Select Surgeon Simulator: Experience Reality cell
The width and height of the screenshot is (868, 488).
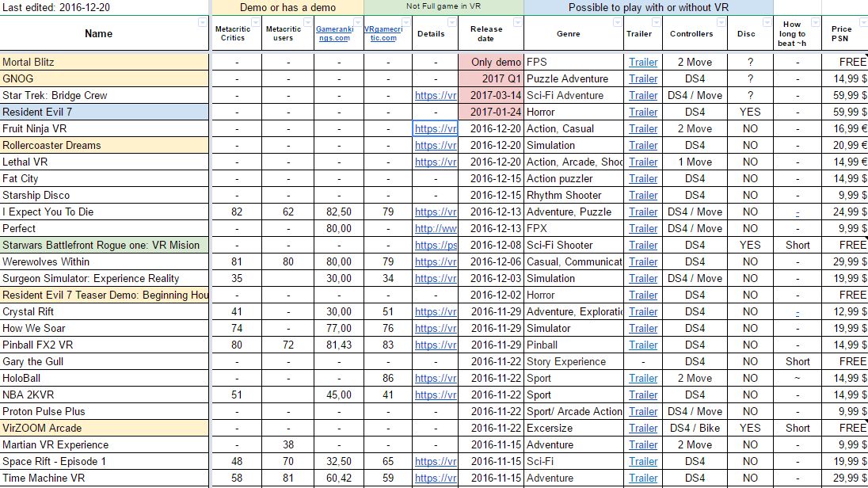tap(105, 278)
